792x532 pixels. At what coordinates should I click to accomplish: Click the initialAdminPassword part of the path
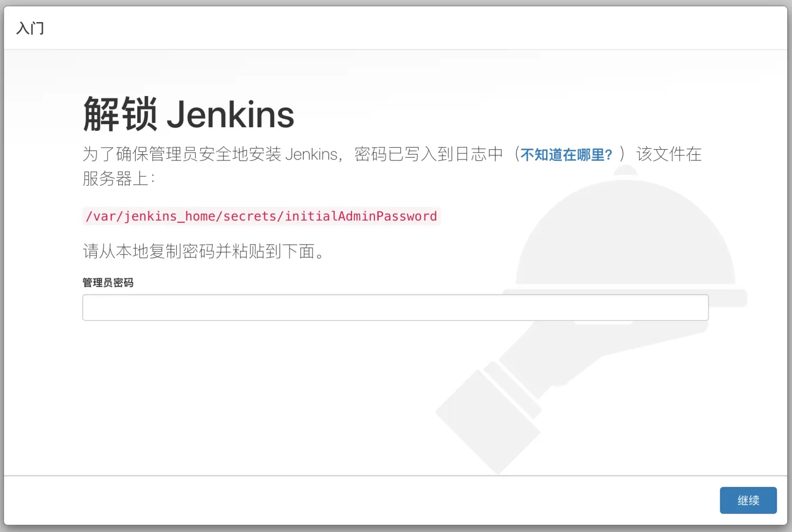[x=361, y=216]
